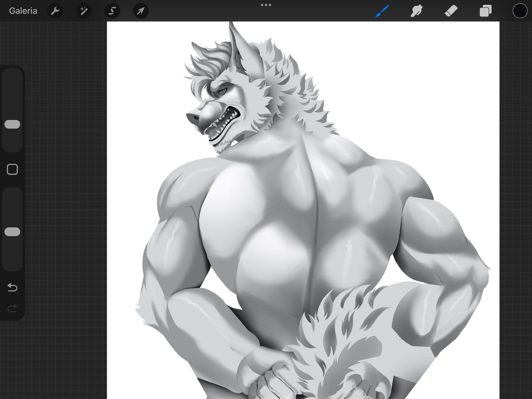
Task: Click the brush opacity slider handle
Action: click(12, 232)
